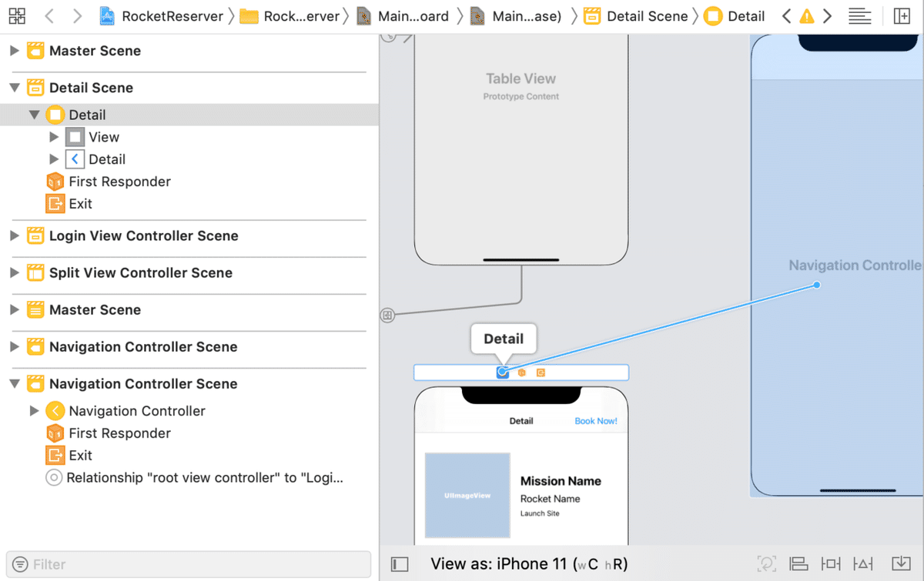This screenshot has width=924, height=581.
Task: Collapse the Detail view controller row
Action: click(x=34, y=115)
